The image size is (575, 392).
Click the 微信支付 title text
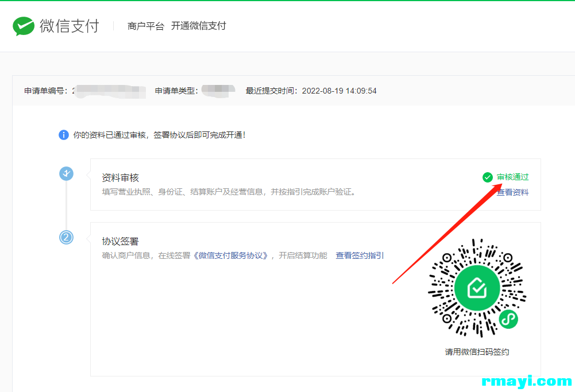pos(70,26)
